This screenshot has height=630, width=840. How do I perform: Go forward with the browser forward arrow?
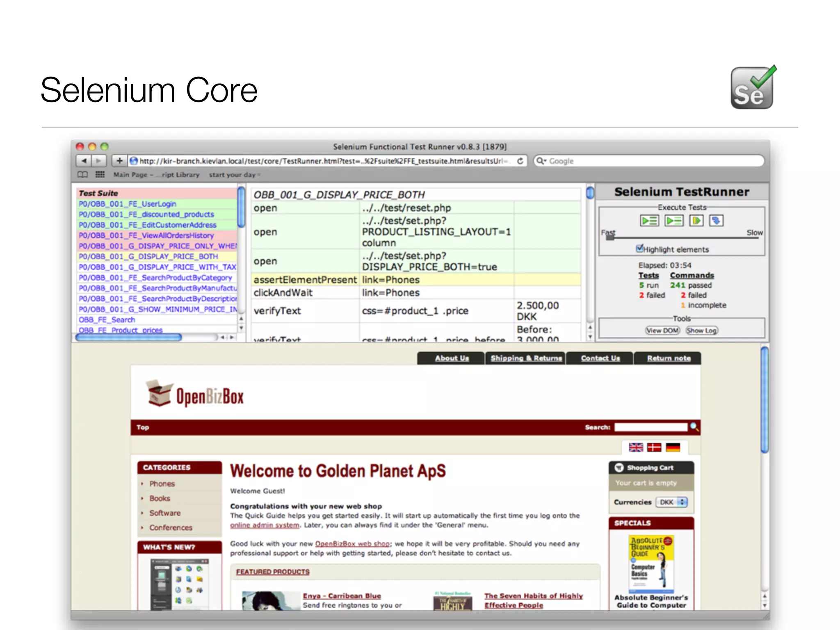99,161
